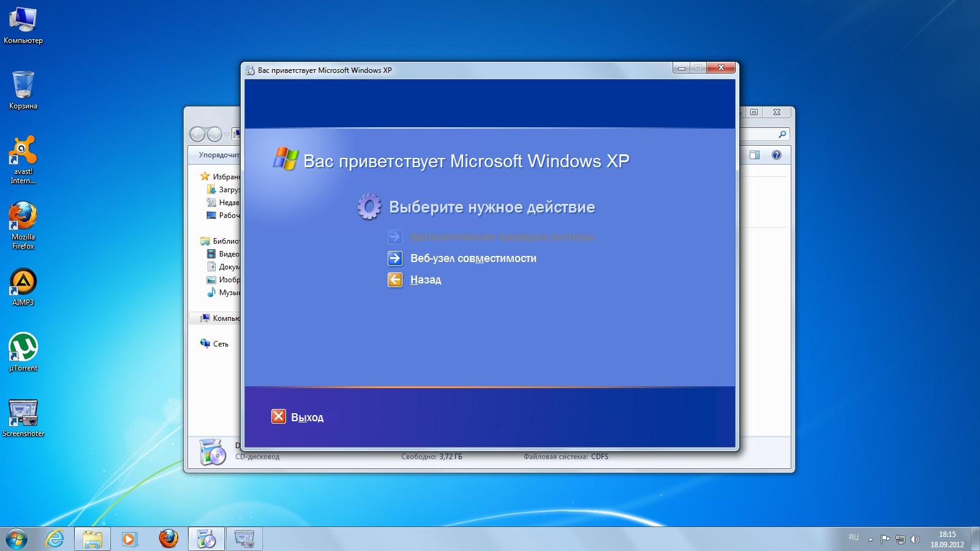Click the 'Свободно: 3,72 ГБ' text
The width and height of the screenshot is (980, 551).
click(432, 457)
